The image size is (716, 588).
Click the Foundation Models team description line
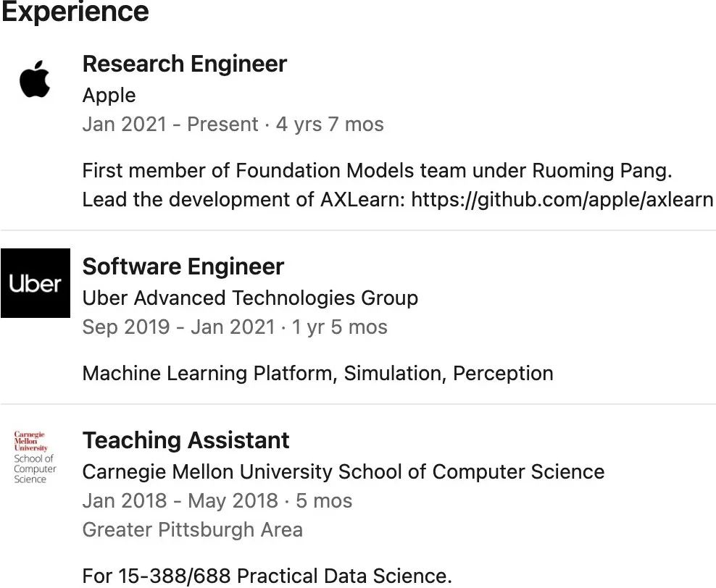pos(377,171)
